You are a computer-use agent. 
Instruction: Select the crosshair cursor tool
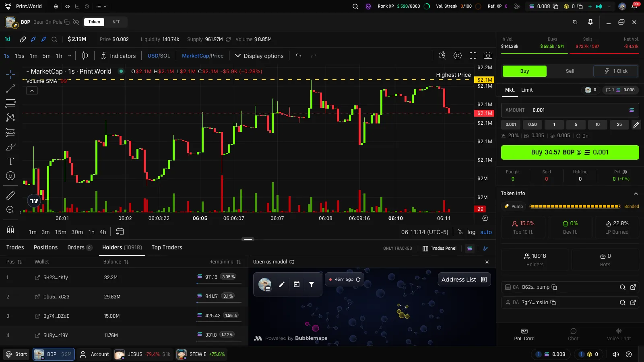click(10, 74)
